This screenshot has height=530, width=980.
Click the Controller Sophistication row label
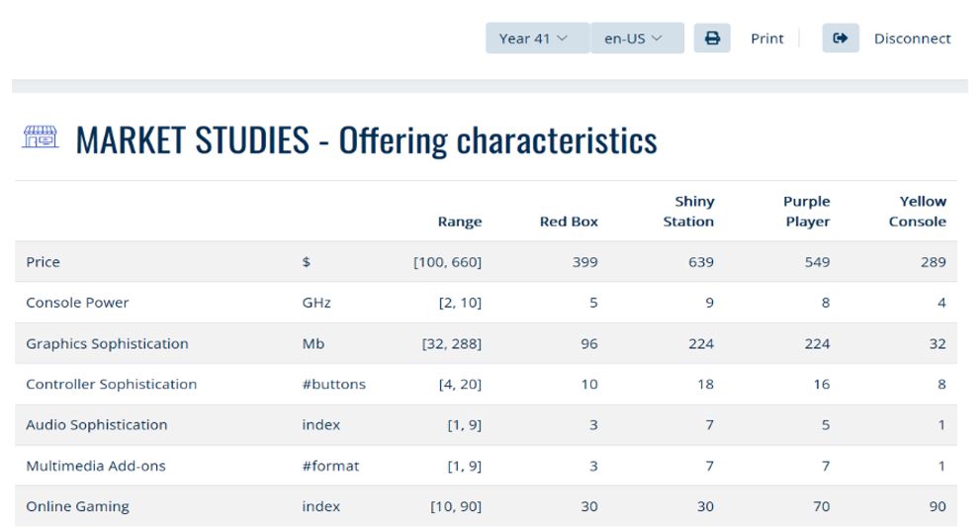point(111,385)
